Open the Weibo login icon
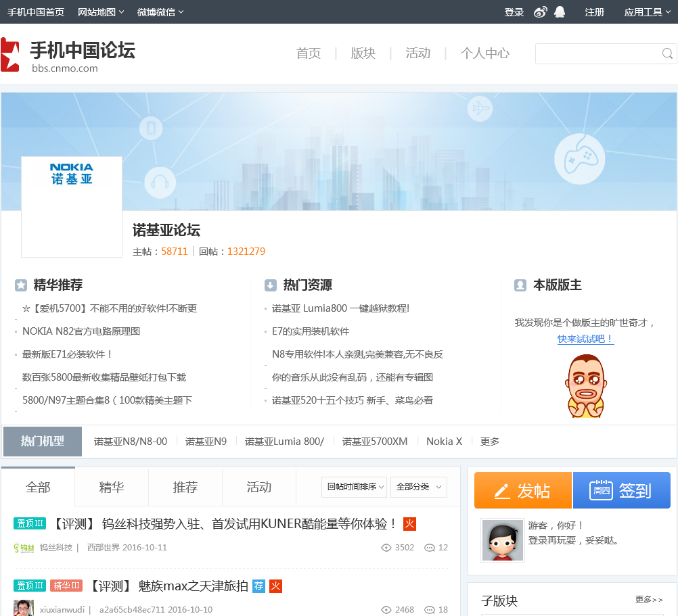 click(x=541, y=12)
